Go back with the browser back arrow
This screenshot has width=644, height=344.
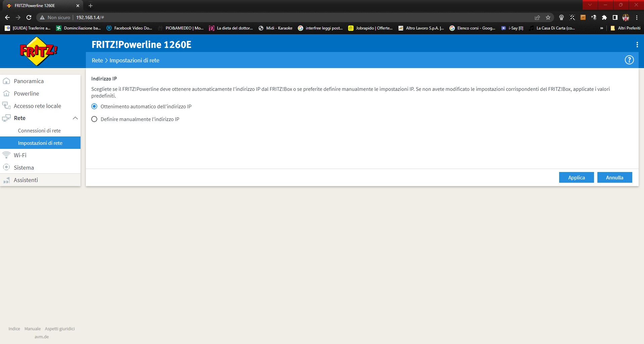point(7,17)
